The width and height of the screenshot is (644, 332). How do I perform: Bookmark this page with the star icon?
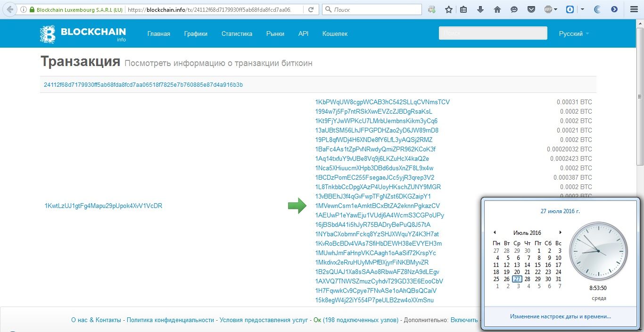pyautogui.click(x=449, y=9)
